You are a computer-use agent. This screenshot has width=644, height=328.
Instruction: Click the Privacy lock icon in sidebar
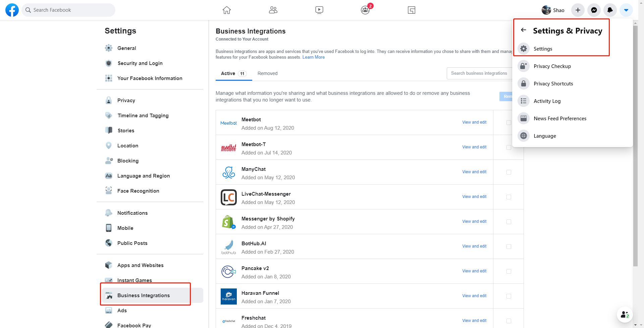point(109,100)
